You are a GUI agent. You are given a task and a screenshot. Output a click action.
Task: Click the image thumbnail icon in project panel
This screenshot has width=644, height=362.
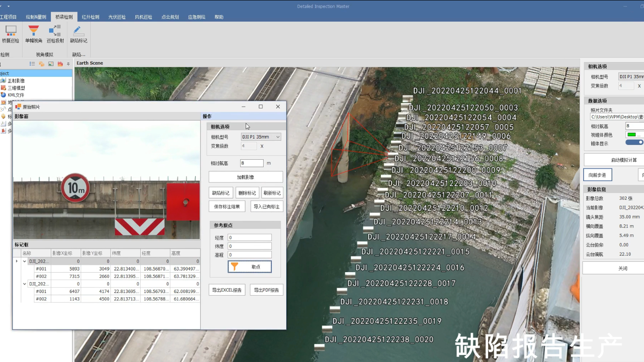click(x=50, y=64)
